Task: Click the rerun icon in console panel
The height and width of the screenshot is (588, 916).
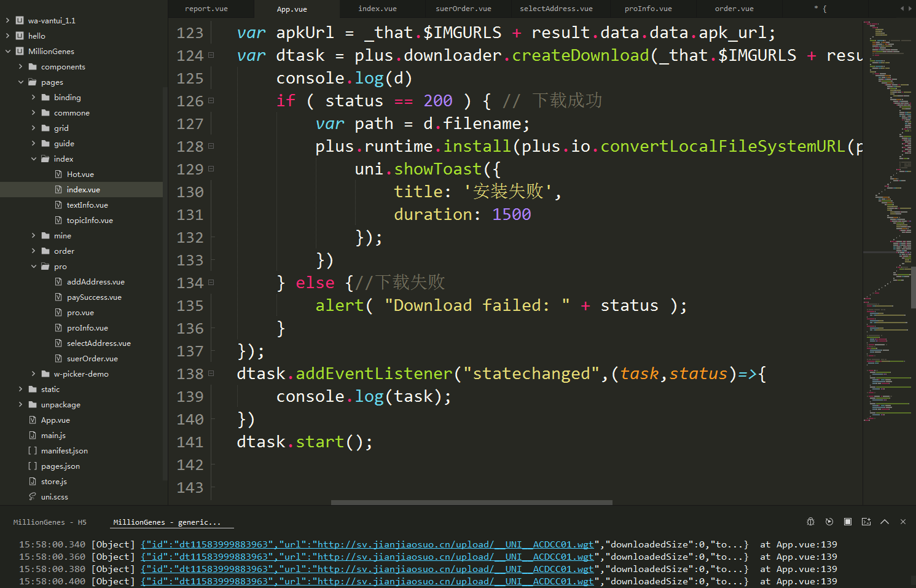Action: click(x=829, y=522)
